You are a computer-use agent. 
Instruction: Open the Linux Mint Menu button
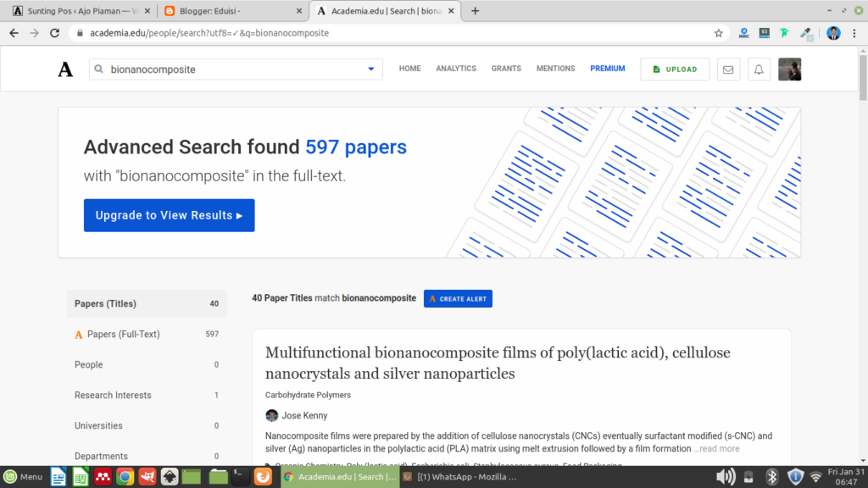[23, 476]
